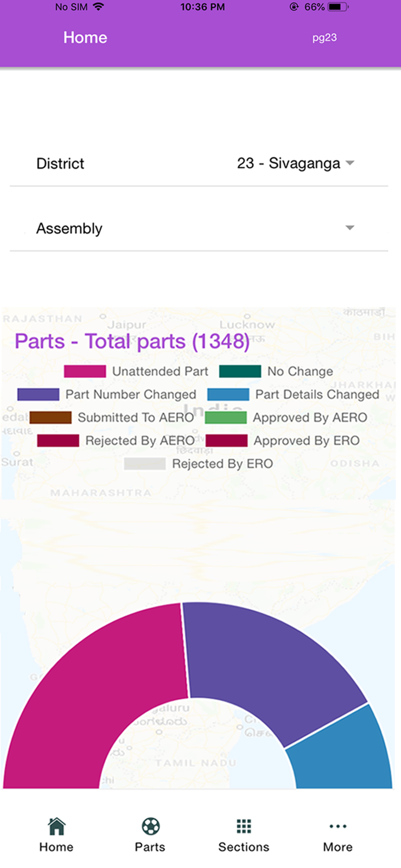Tap the Home title in header

tap(85, 38)
